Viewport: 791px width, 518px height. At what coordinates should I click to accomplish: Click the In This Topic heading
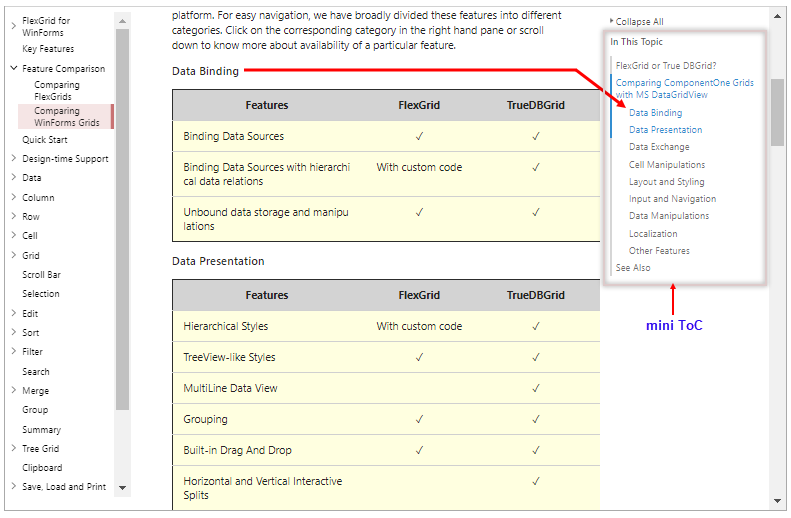pyautogui.click(x=636, y=42)
